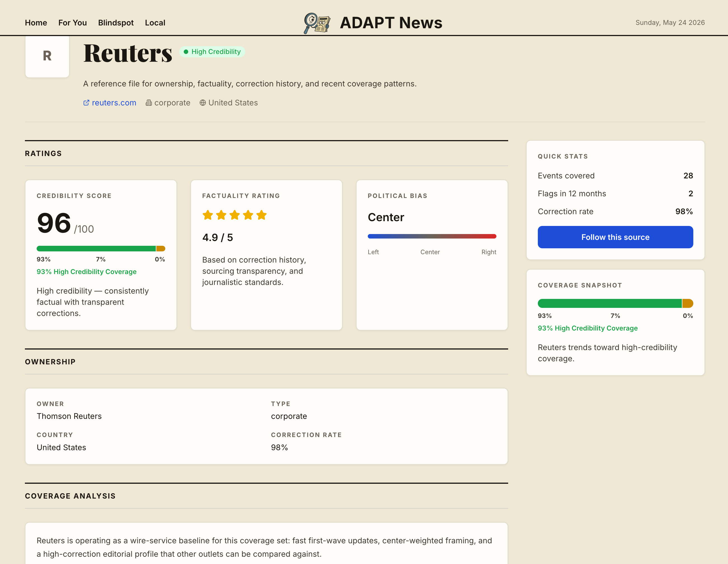Click the credibility score progress bar
Image resolution: width=728 pixels, height=564 pixels.
[x=101, y=249]
